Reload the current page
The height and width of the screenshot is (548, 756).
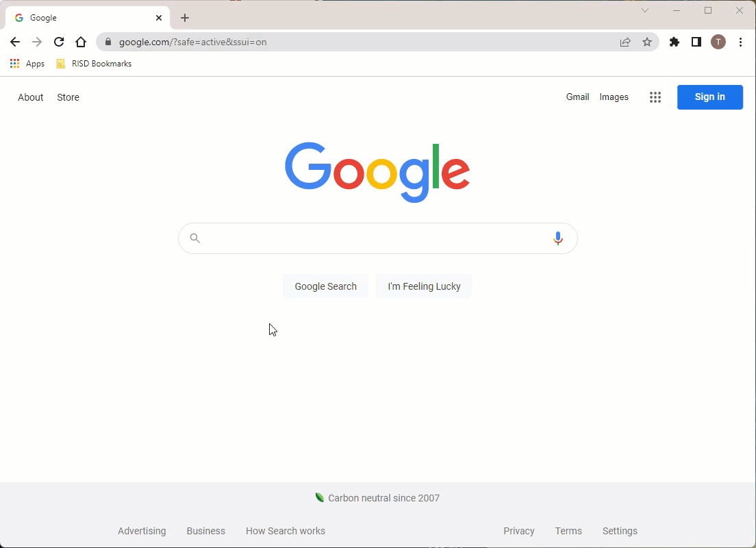[59, 42]
